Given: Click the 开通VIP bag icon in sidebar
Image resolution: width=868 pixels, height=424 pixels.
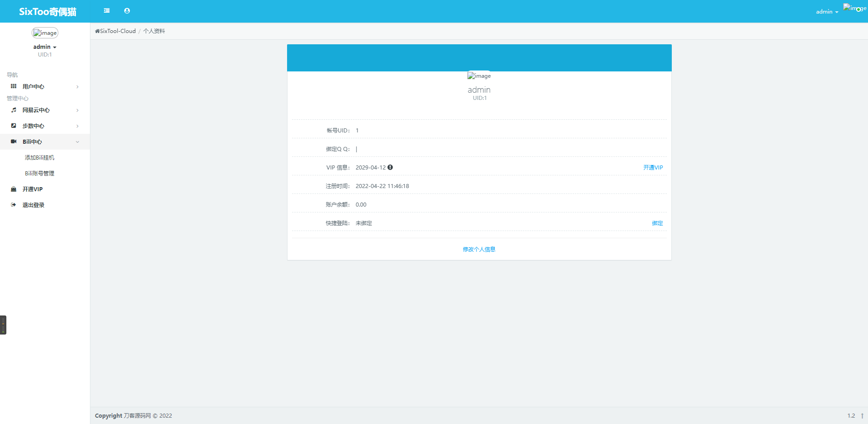Looking at the screenshot, I should 14,189.
